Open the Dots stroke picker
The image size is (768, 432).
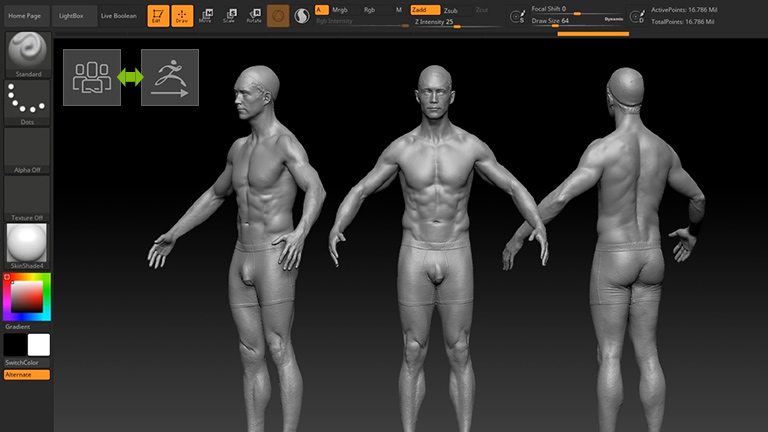click(27, 100)
